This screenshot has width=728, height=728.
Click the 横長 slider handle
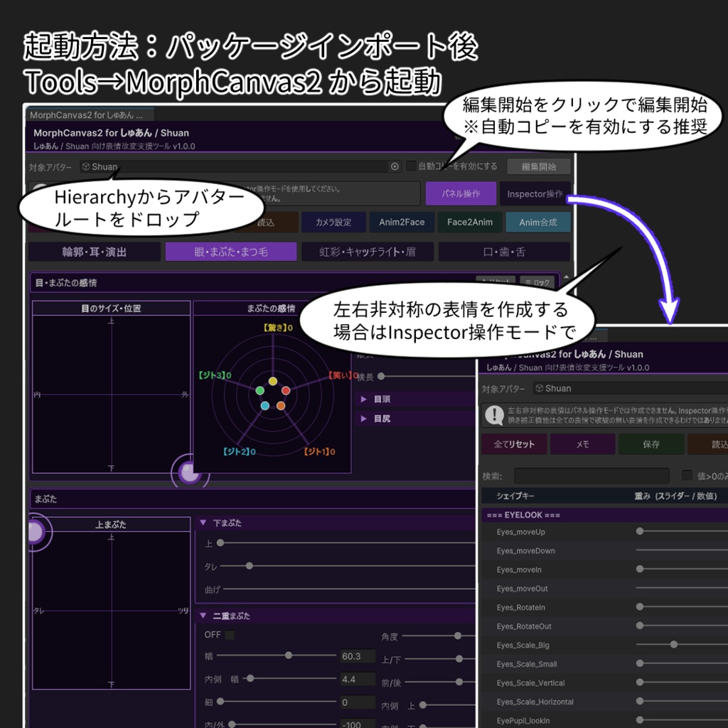coord(381,376)
